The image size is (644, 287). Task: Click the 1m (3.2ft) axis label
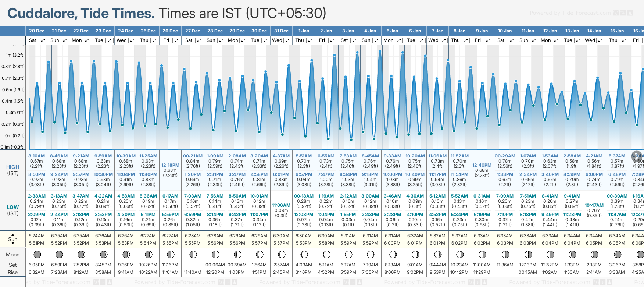click(15, 55)
